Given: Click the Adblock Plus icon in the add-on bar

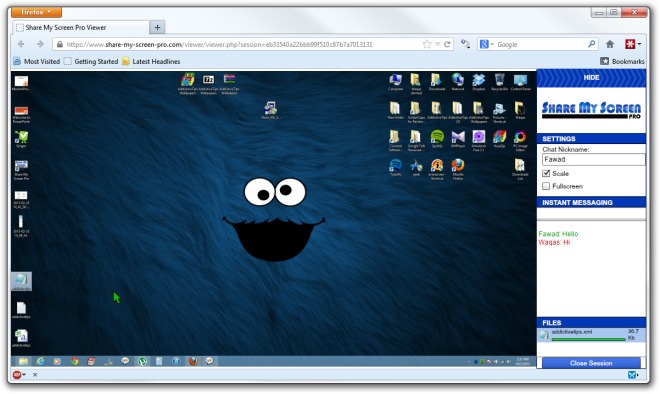Looking at the screenshot, I should pos(17,374).
